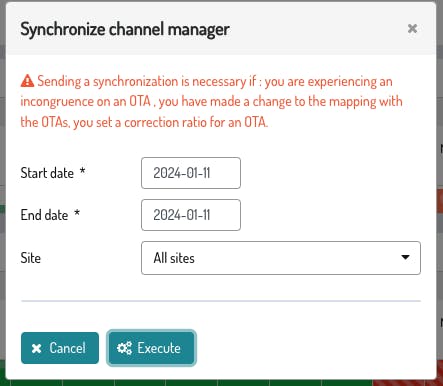Click the 'Start date' field label
The width and height of the screenshot is (443, 386).
pyautogui.click(x=47, y=173)
